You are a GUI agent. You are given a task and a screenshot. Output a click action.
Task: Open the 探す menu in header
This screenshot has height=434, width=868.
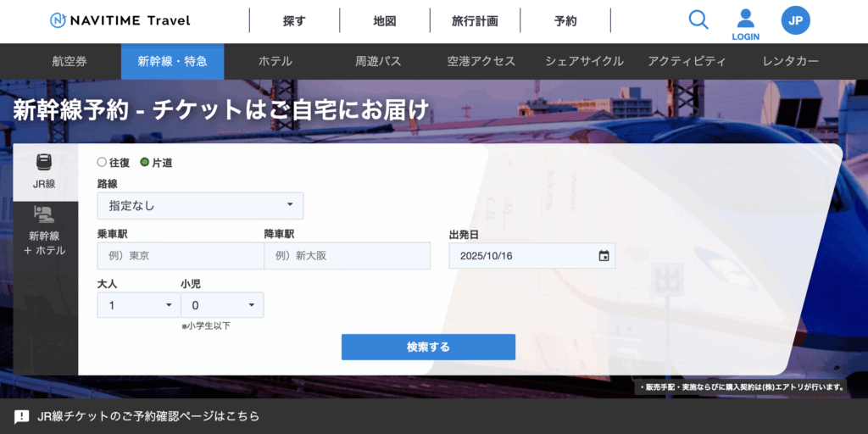coord(293,20)
